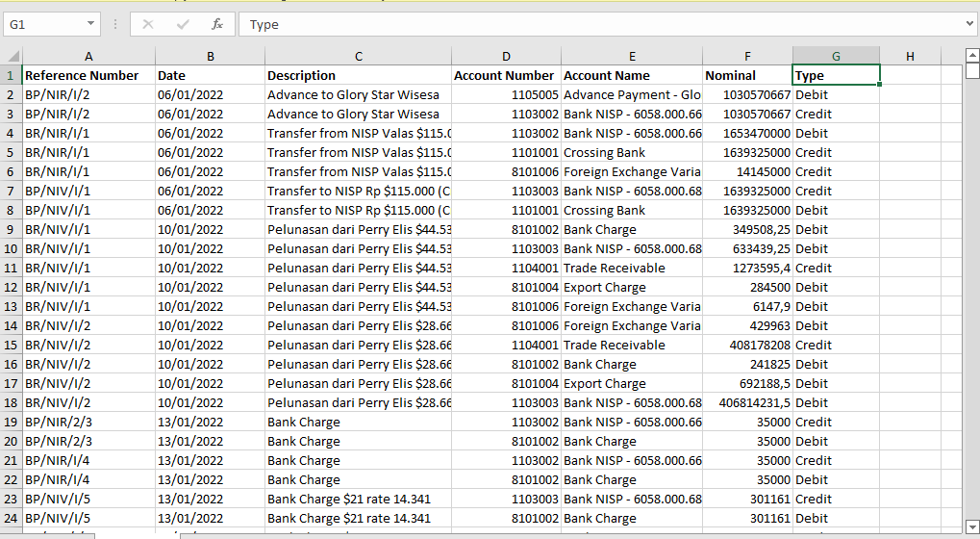The height and width of the screenshot is (539, 980).
Task: Click the formula bar options dots handle
Action: (x=115, y=24)
